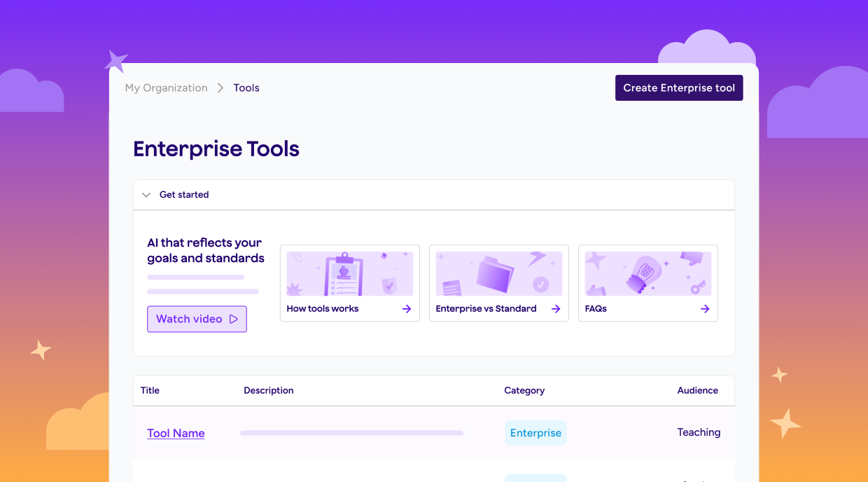Open the FAQs card label
Viewport: 868px width, 482px height.
click(x=596, y=308)
